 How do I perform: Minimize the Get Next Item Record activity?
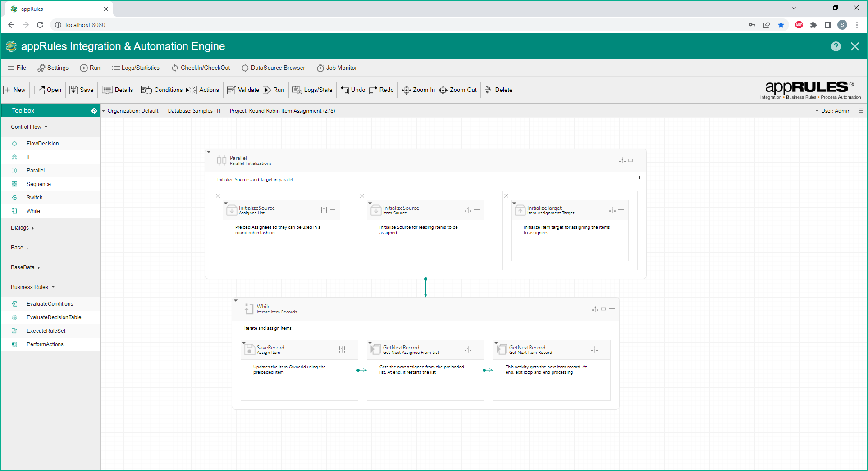(603, 349)
